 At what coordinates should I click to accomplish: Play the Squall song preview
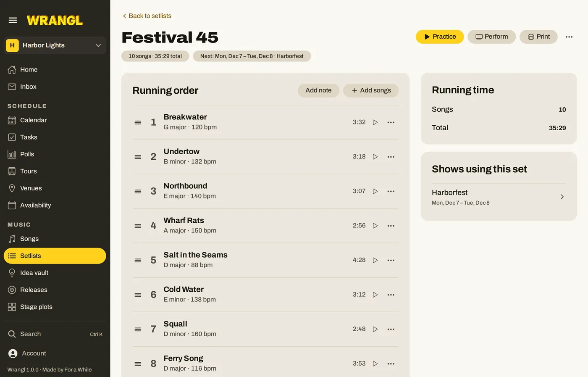click(375, 329)
